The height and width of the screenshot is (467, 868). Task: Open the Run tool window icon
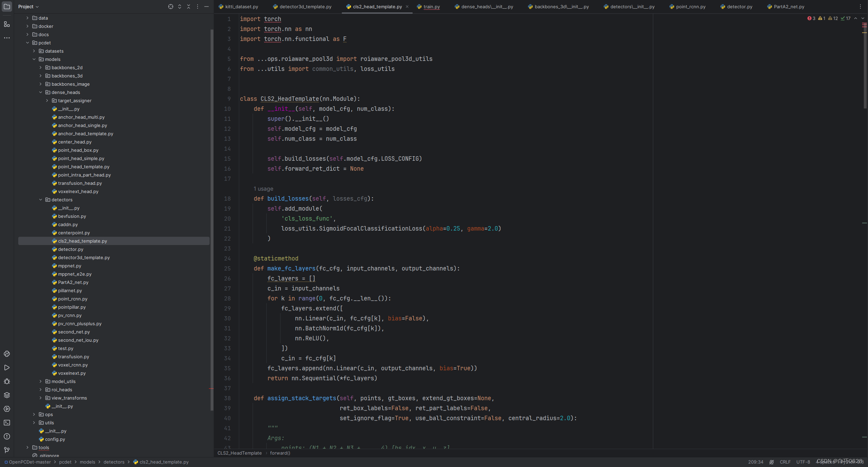coord(7,368)
